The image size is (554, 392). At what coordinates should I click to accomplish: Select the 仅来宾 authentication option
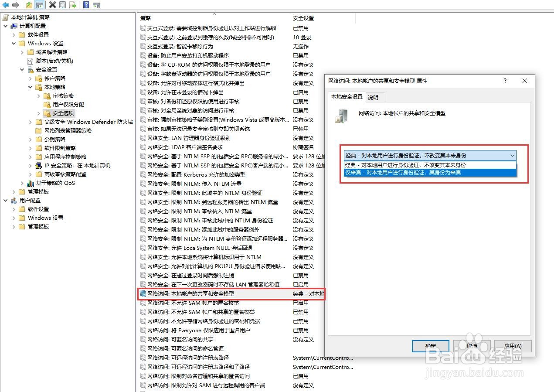[x=429, y=173]
